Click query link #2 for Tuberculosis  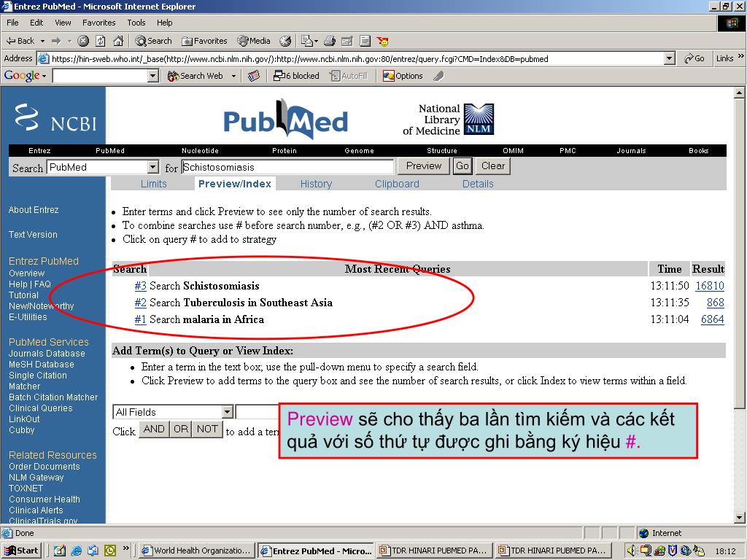point(140,303)
